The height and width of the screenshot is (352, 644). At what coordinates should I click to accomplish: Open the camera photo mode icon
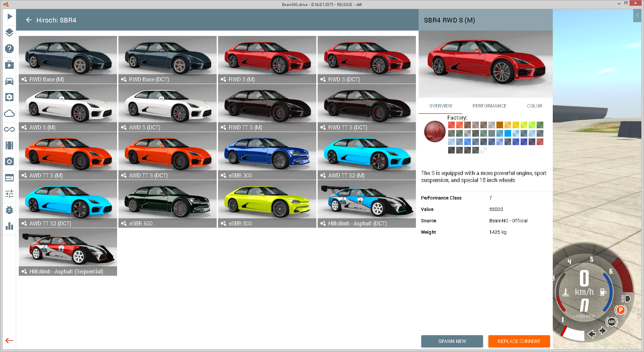pyautogui.click(x=9, y=162)
